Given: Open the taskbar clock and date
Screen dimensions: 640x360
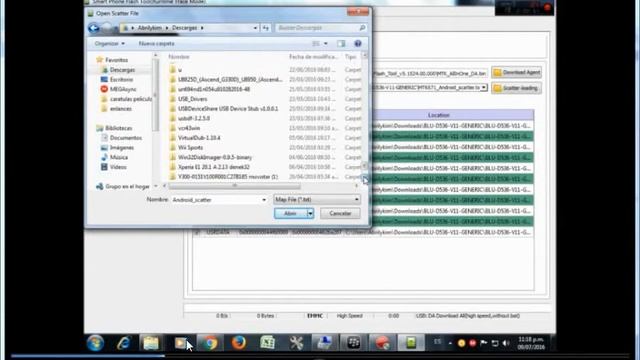Looking at the screenshot, I should [x=531, y=343].
